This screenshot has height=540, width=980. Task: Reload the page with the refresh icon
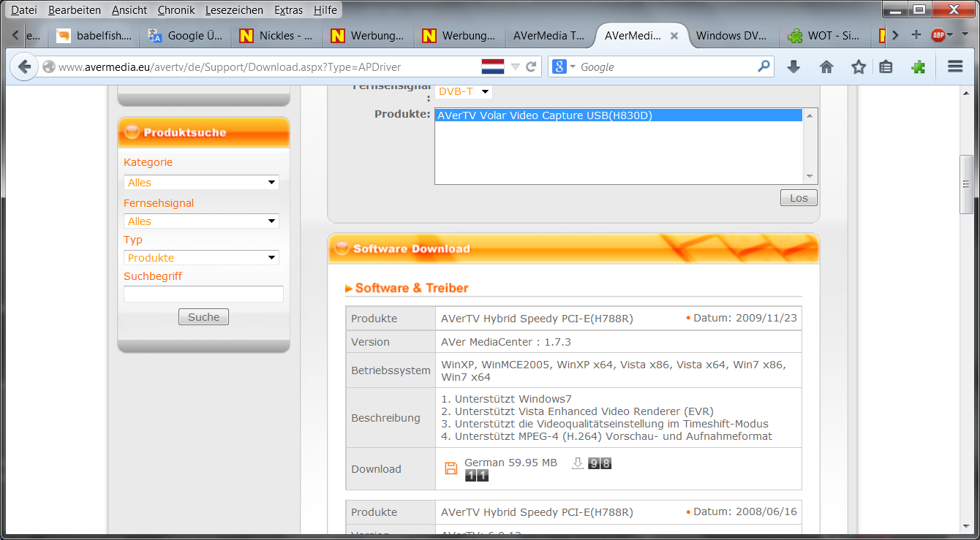pyautogui.click(x=532, y=67)
